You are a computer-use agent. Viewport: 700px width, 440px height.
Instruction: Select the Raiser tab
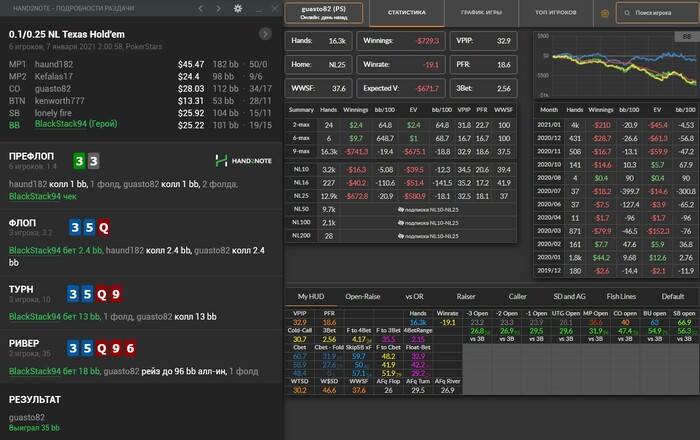(466, 296)
